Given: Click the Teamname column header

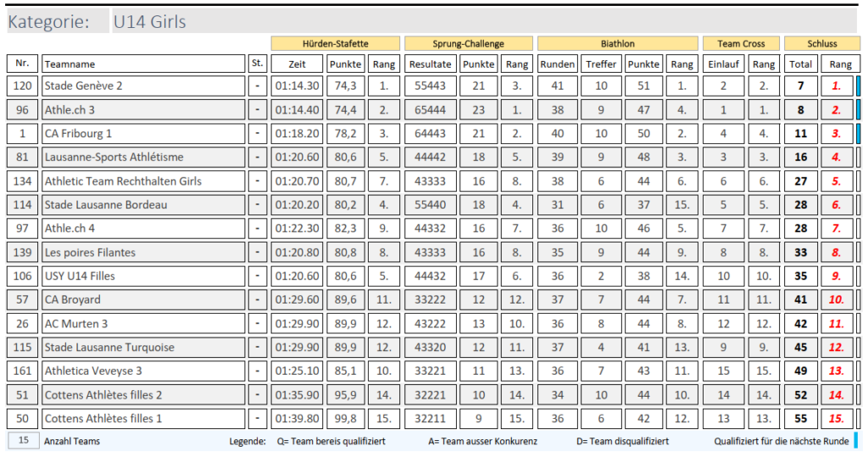Looking at the screenshot, I should click(x=142, y=64).
